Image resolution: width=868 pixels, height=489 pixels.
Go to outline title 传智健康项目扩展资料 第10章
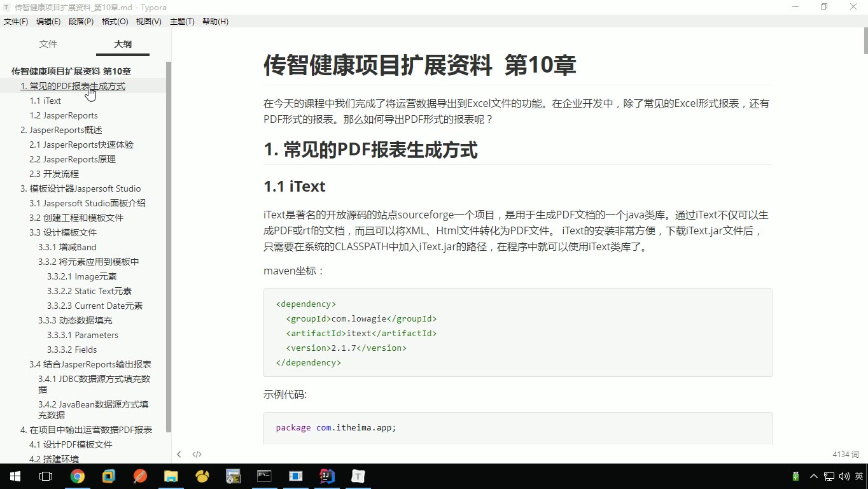[71, 71]
